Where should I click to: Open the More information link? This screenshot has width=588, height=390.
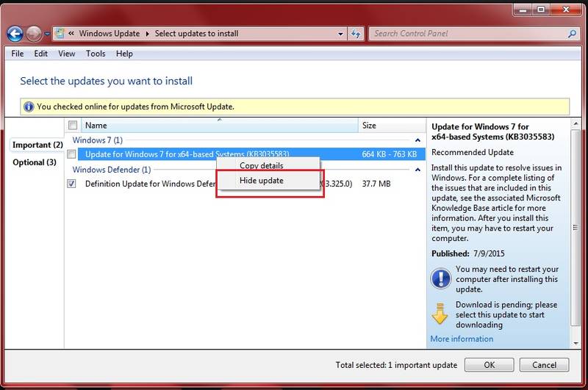(462, 339)
